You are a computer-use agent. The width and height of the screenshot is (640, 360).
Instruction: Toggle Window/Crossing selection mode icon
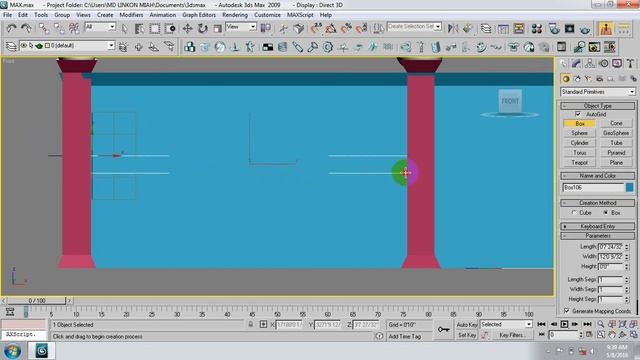point(170,28)
